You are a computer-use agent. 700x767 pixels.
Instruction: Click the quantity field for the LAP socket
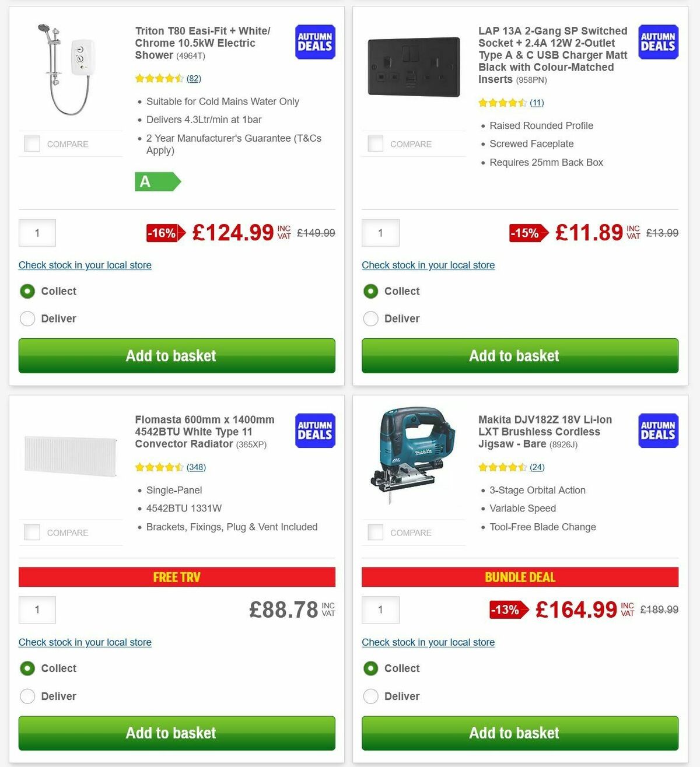[380, 233]
